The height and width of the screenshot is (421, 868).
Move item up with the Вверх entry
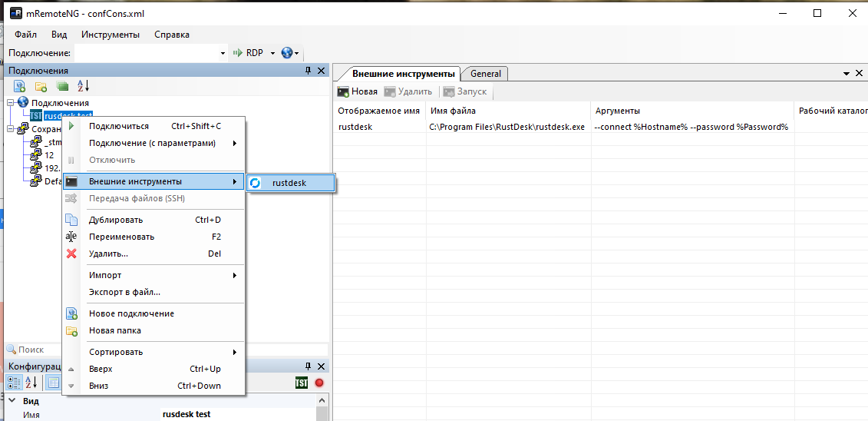click(153, 369)
